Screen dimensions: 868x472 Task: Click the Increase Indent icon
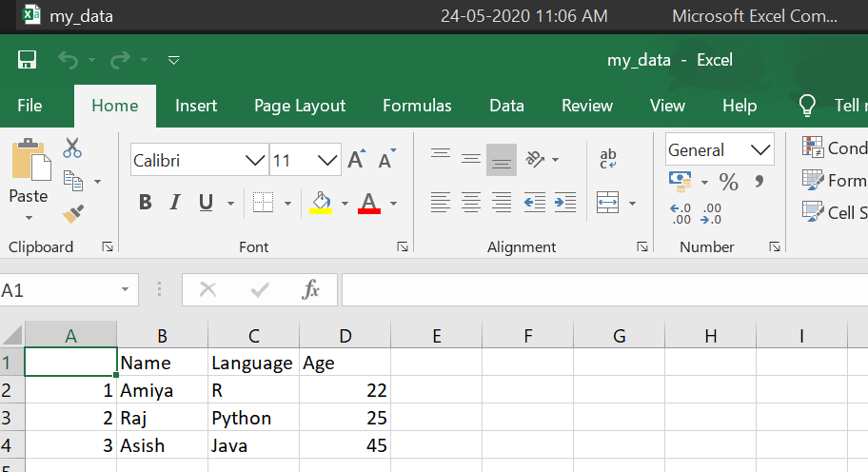tap(565, 202)
